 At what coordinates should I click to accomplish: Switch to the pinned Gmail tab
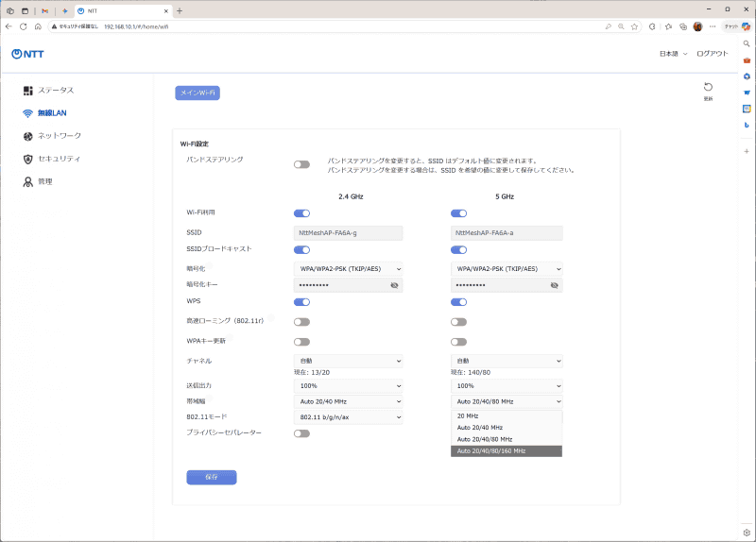tap(44, 10)
